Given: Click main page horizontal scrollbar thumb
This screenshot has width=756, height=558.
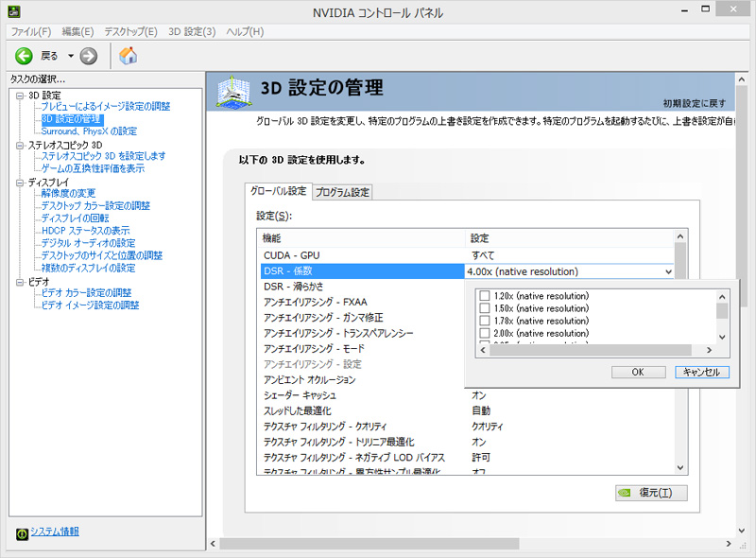Looking at the screenshot, I should [x=369, y=544].
